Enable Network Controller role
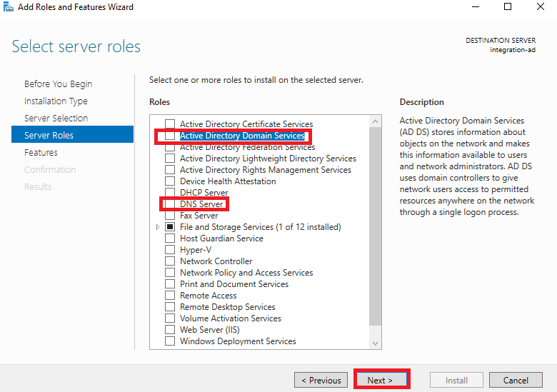Viewport: 557px width, 392px height. pyautogui.click(x=170, y=261)
